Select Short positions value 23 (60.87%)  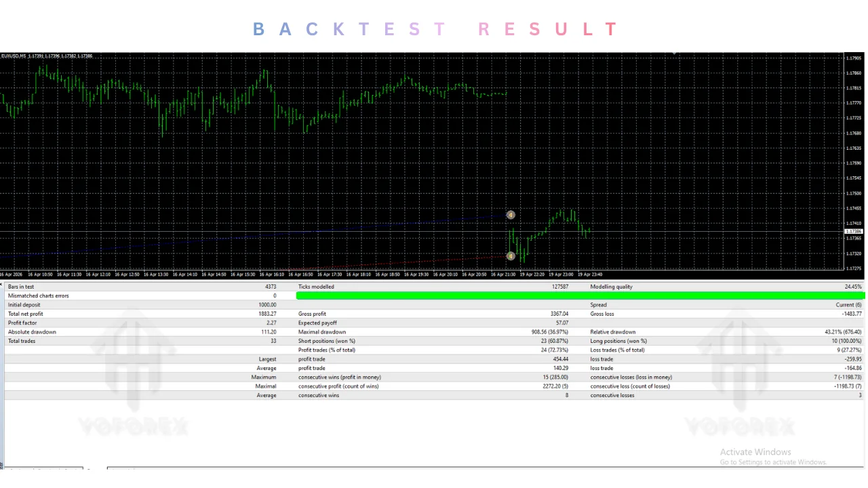point(553,341)
